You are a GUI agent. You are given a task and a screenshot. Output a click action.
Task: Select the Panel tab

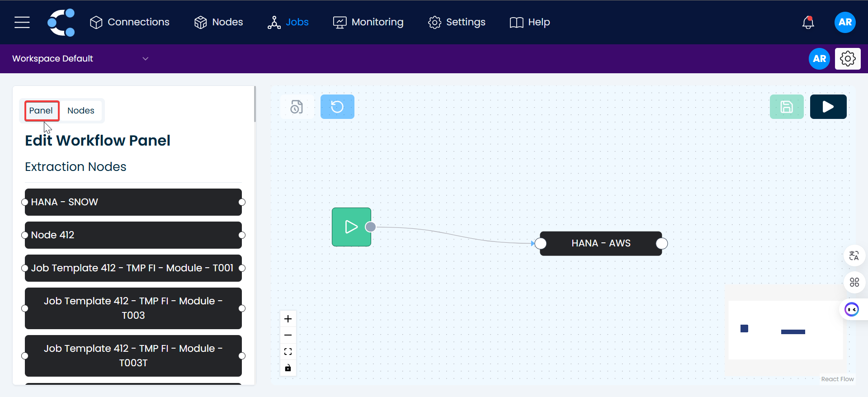pyautogui.click(x=41, y=111)
